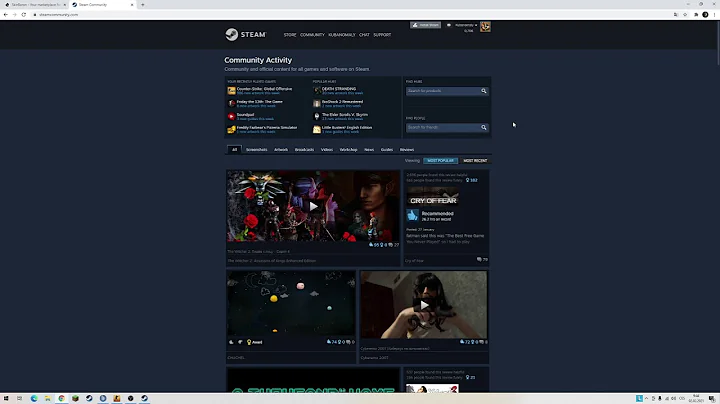Switch to the News tab
720x404 pixels.
pos(369,150)
